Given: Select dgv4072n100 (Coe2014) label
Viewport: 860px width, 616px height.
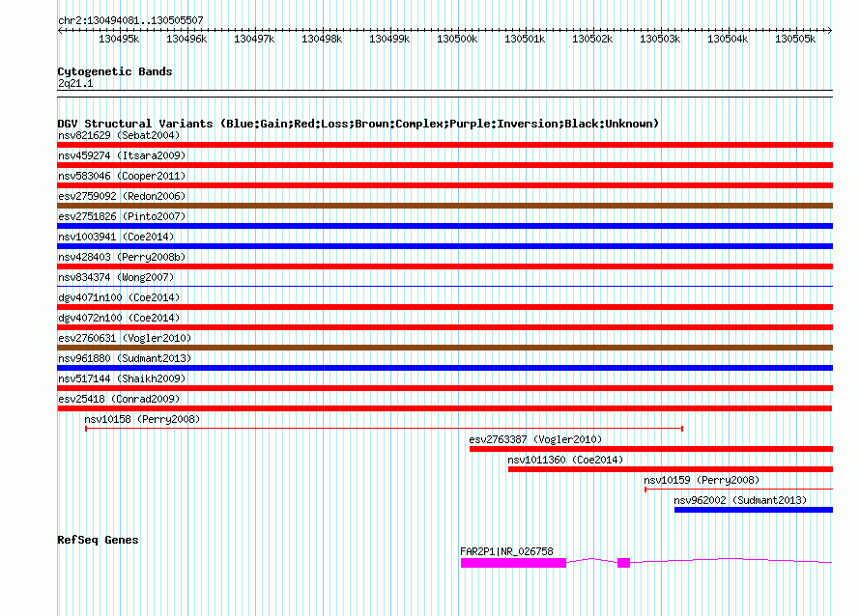Looking at the screenshot, I should coord(119,318).
